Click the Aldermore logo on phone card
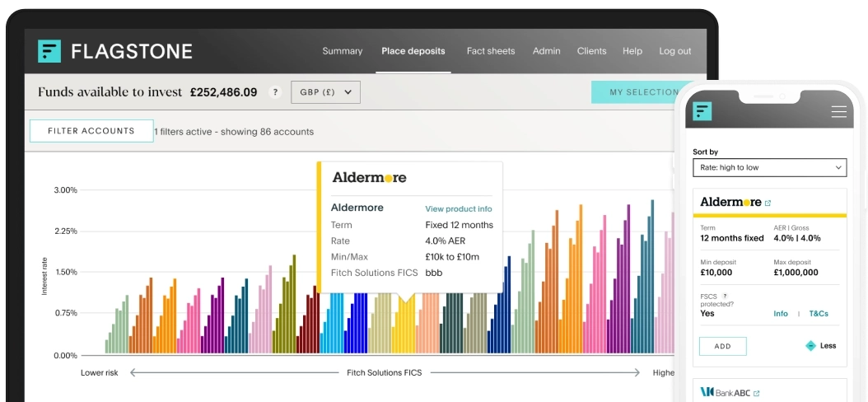The width and height of the screenshot is (868, 402). tap(730, 202)
